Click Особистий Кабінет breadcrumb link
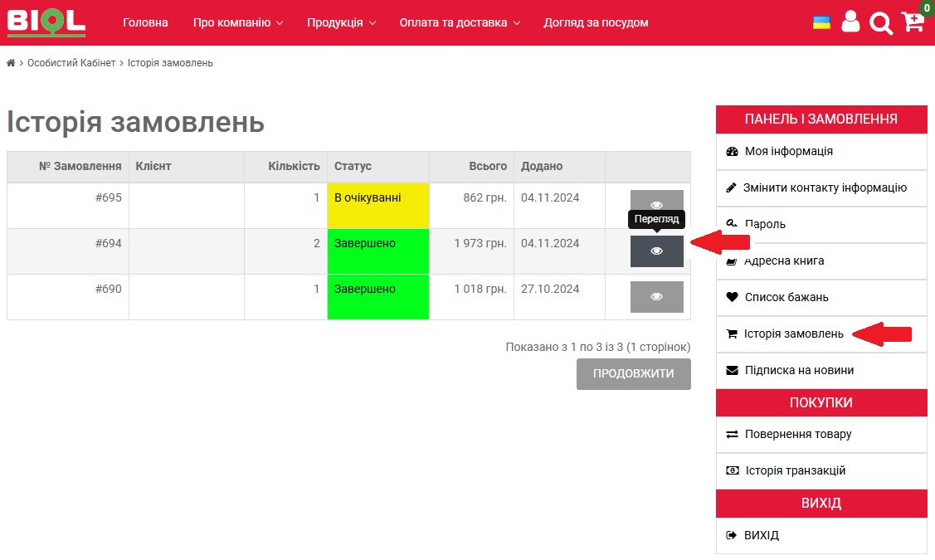Screen dimensions: 935x560 coord(71,63)
